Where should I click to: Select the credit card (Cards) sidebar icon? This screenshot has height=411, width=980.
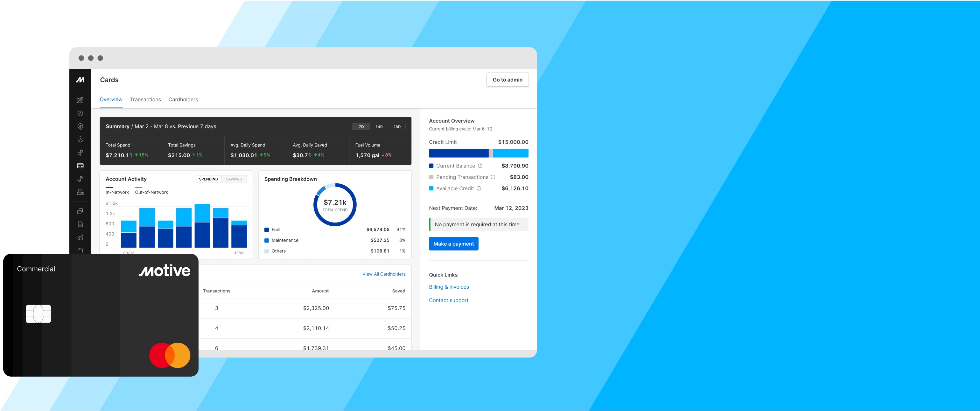(80, 166)
